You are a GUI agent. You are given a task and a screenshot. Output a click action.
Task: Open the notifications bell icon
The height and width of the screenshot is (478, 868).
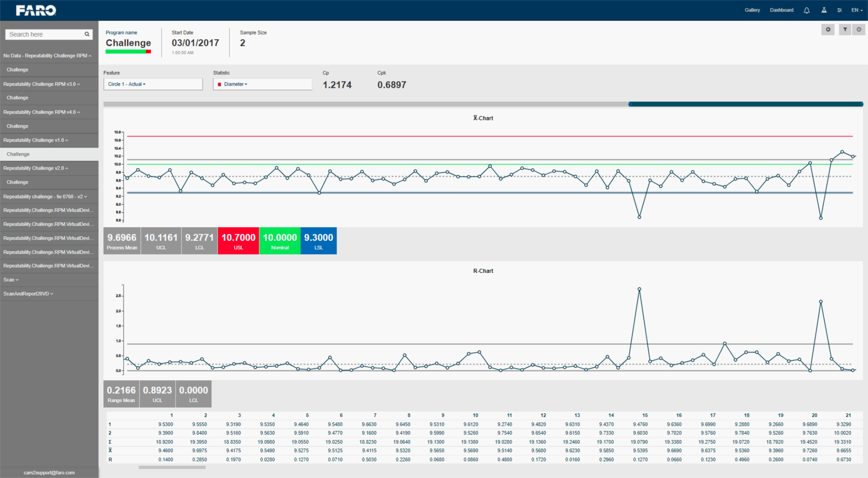(806, 10)
